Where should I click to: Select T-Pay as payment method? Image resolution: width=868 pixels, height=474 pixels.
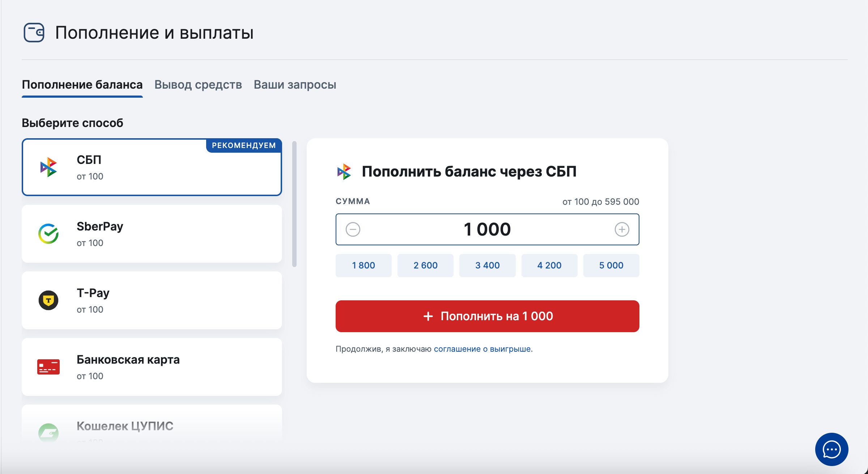152,300
